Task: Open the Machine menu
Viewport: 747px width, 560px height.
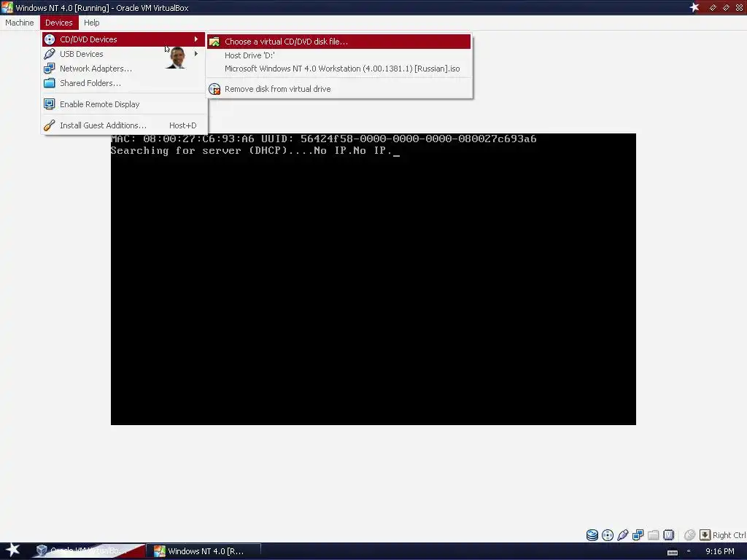Action: pos(20,23)
